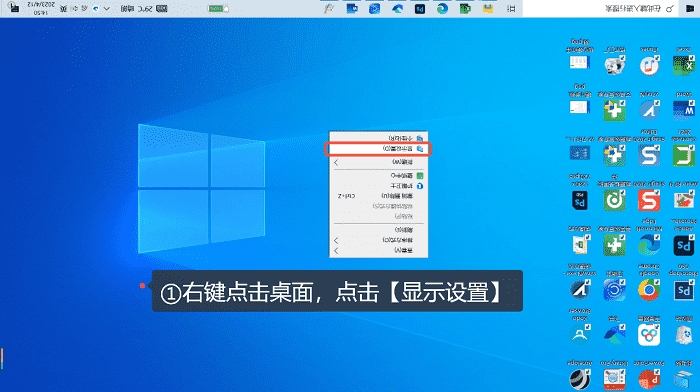Choose 撤消 删除(U) in the context menu

379,196
